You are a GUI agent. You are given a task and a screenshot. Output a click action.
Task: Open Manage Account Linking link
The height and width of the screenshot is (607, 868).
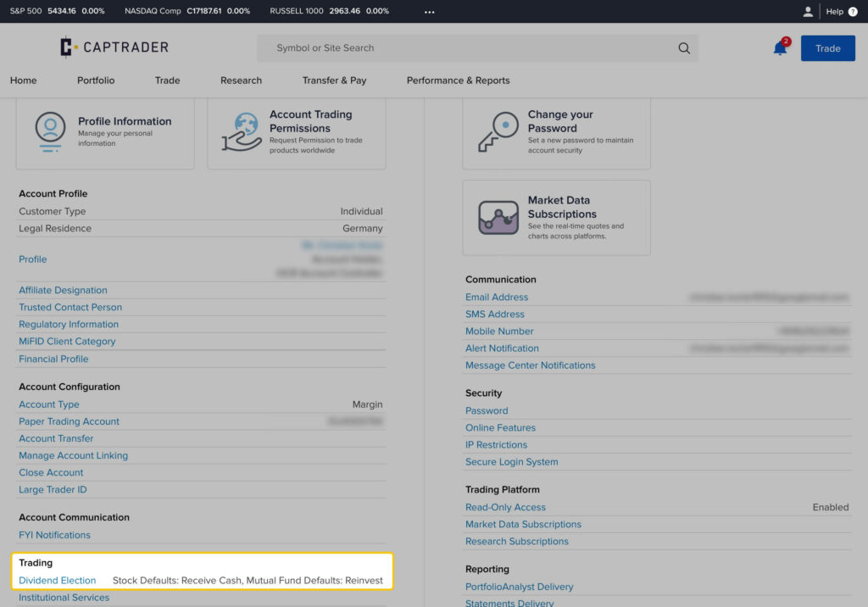click(73, 456)
